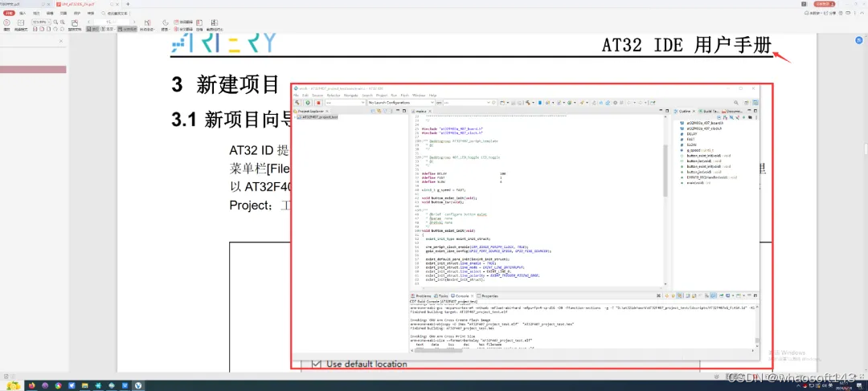Close the Project Explorer view tab
868x391 pixels.
click(326, 111)
